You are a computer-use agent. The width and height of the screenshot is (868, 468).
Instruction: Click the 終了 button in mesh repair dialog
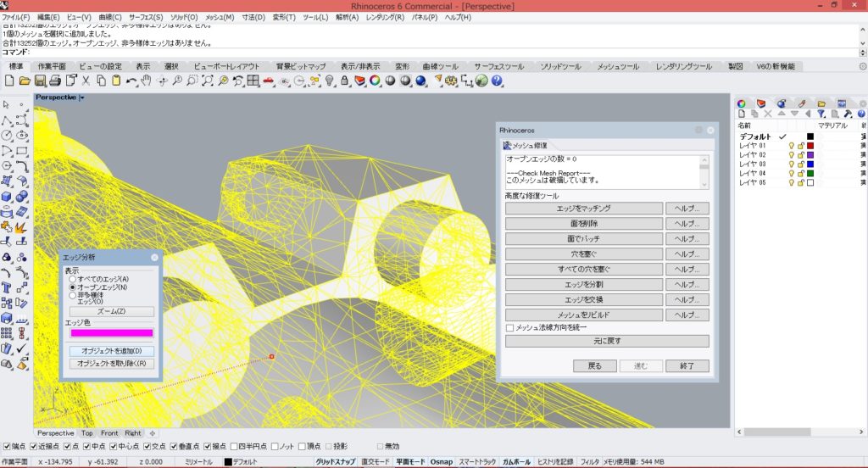(687, 365)
